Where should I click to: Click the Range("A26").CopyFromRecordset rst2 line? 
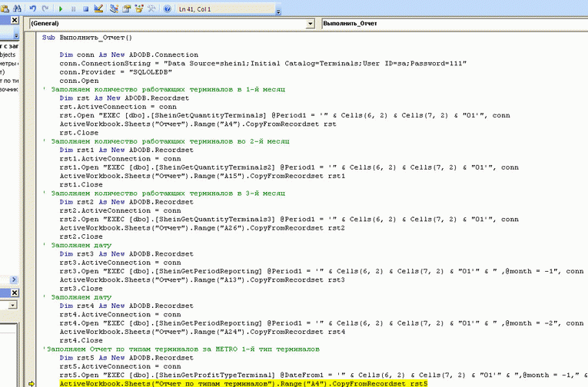202,228
